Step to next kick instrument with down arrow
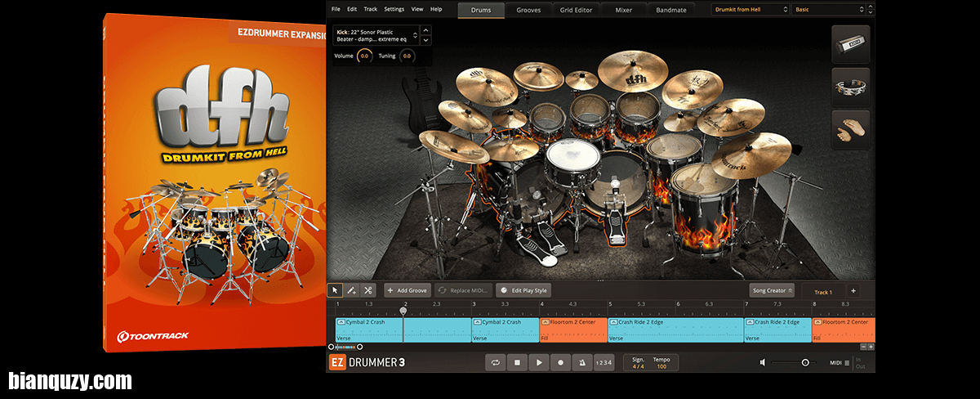The width and height of the screenshot is (980, 399). tap(425, 40)
